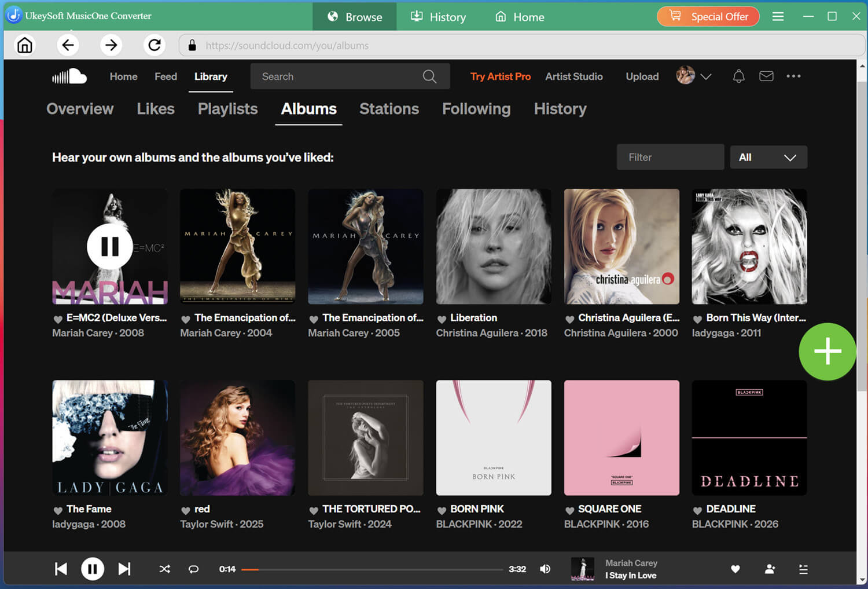This screenshot has height=589, width=868.
Task: Open the Stations library tab
Action: pyautogui.click(x=389, y=109)
